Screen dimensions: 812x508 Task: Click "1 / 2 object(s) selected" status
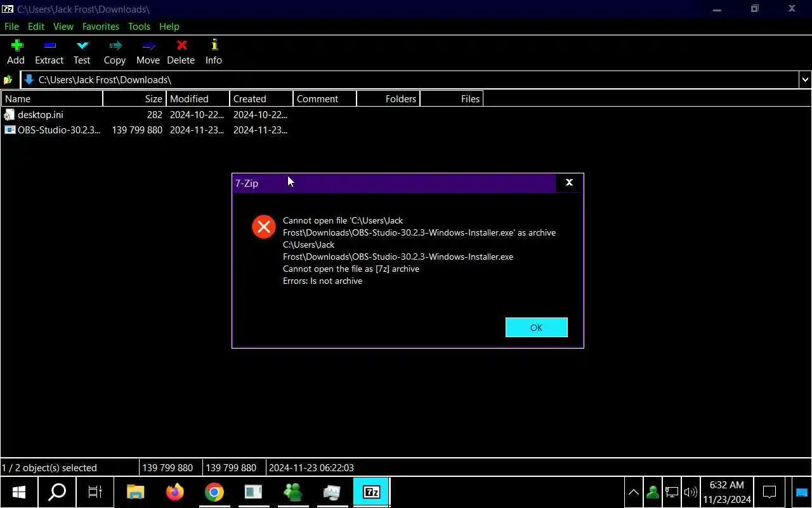coord(49,468)
